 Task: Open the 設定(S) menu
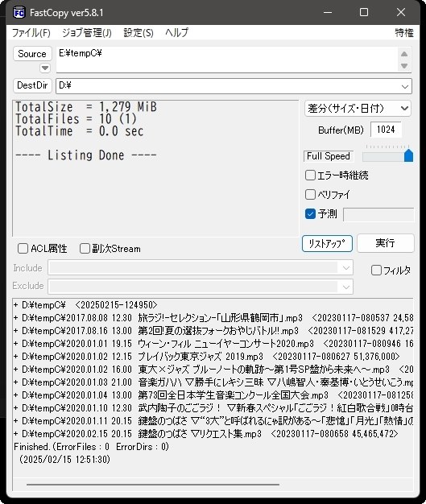(139, 32)
